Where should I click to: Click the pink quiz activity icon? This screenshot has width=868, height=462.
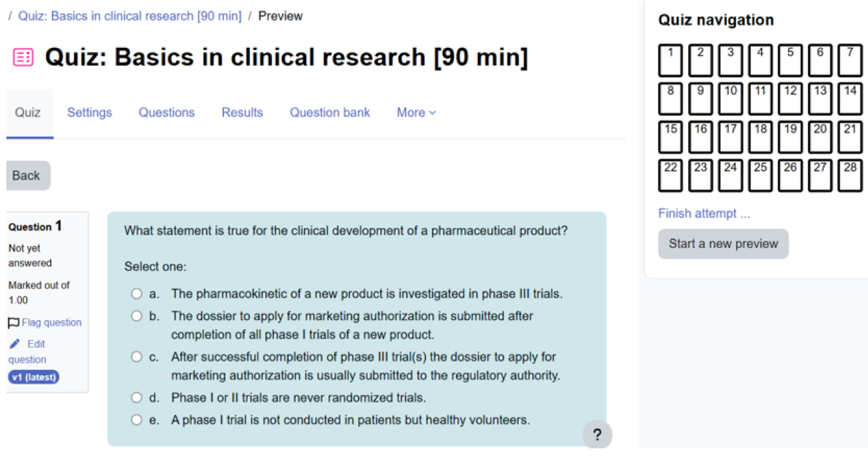[x=23, y=58]
